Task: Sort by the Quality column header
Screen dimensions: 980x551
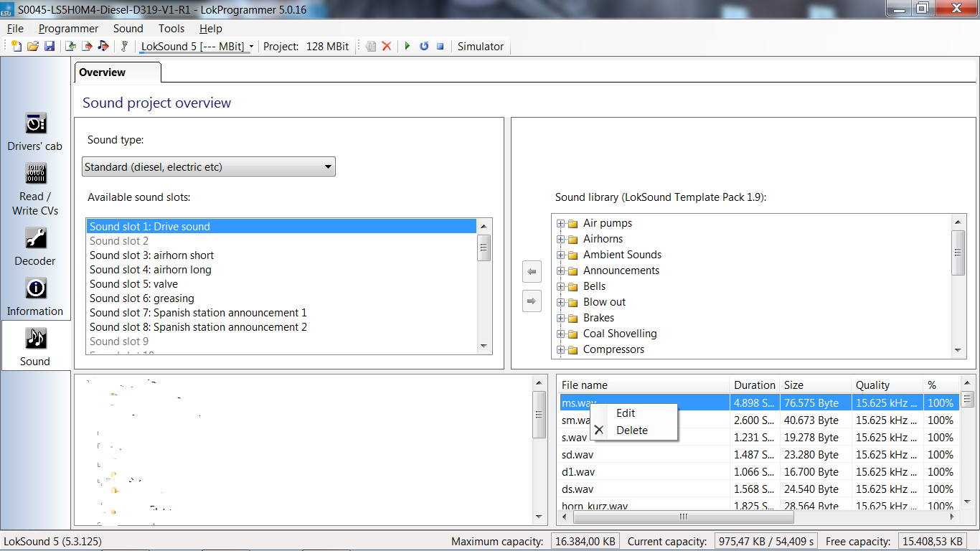Action: tap(887, 385)
